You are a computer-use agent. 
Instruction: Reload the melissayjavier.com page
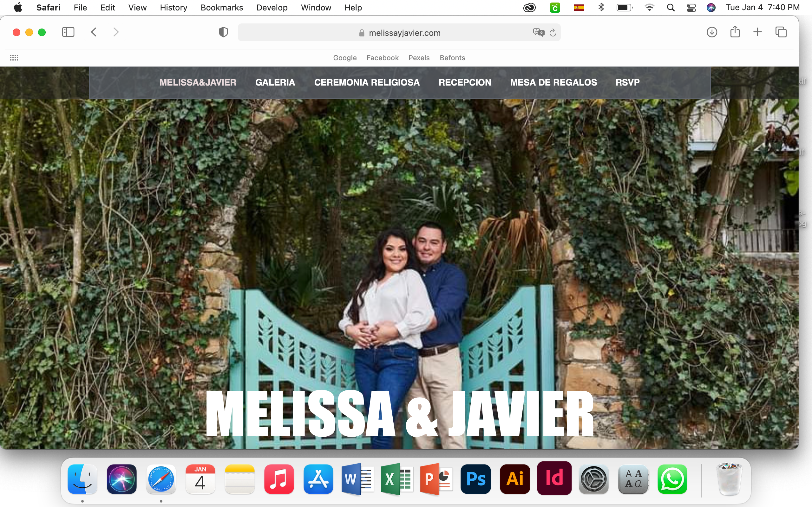553,32
